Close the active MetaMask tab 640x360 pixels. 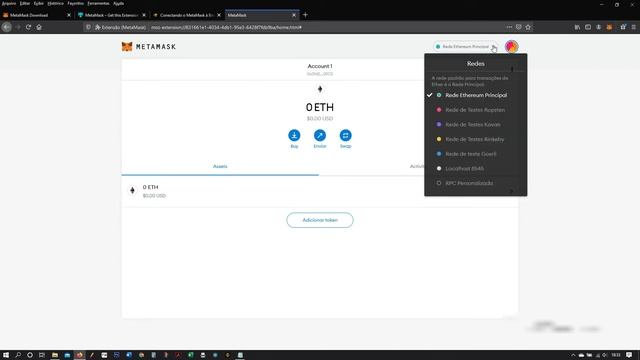pos(294,15)
